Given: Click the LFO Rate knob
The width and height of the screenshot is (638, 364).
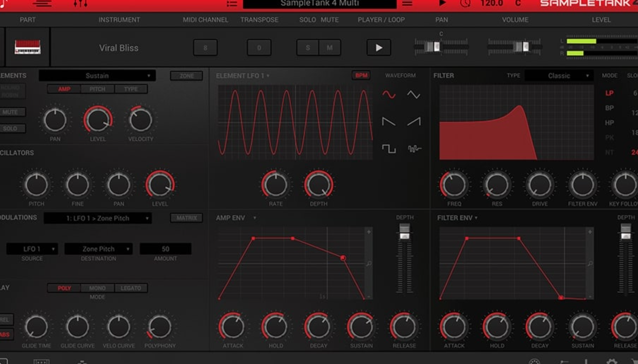Looking at the screenshot, I should 275,185.
